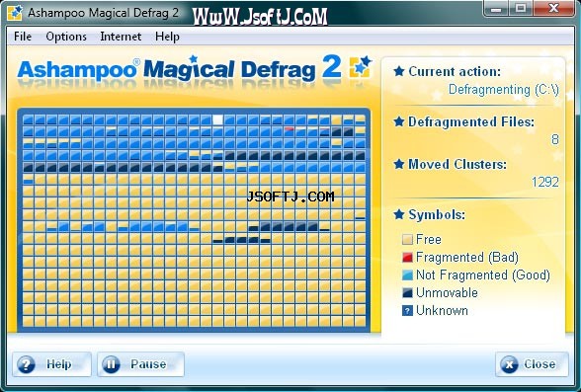Image resolution: width=581 pixels, height=392 pixels.
Task: Click the Ashampoo app icon in the title bar
Action: coord(15,13)
